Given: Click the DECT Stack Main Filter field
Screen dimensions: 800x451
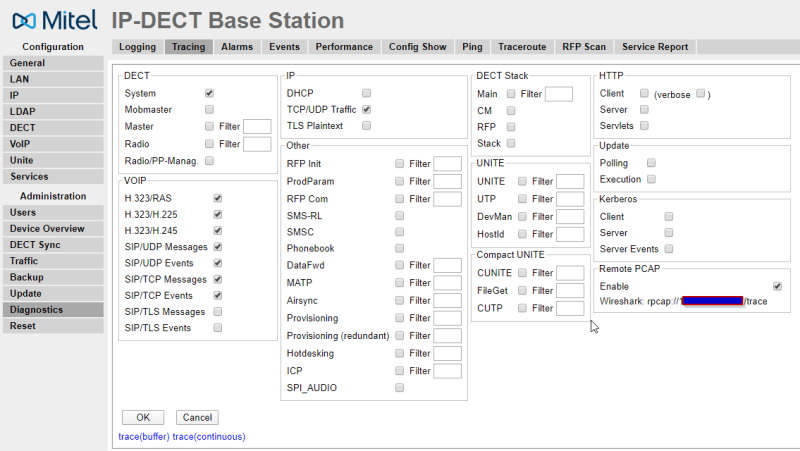Looking at the screenshot, I should pyautogui.click(x=559, y=94).
